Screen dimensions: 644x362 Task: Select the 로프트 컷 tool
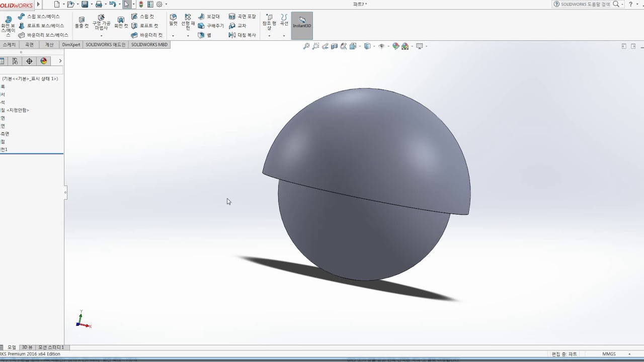point(144,26)
